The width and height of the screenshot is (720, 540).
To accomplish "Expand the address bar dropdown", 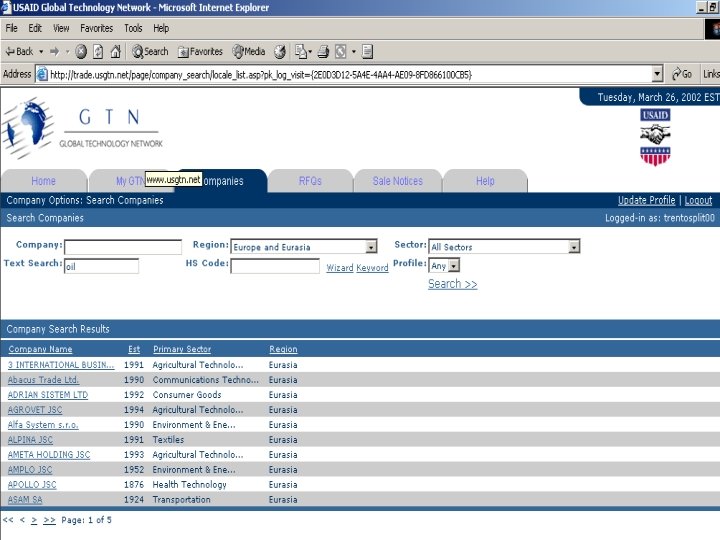I will 657,74.
